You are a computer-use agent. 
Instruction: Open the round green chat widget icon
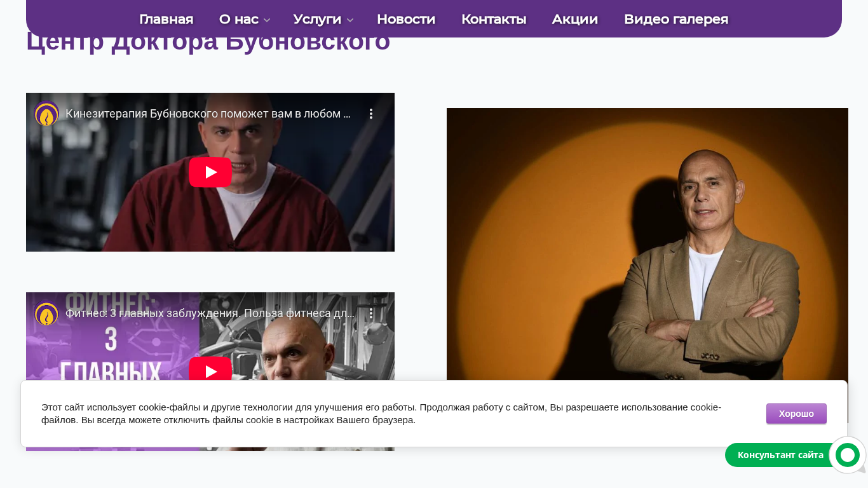848,455
